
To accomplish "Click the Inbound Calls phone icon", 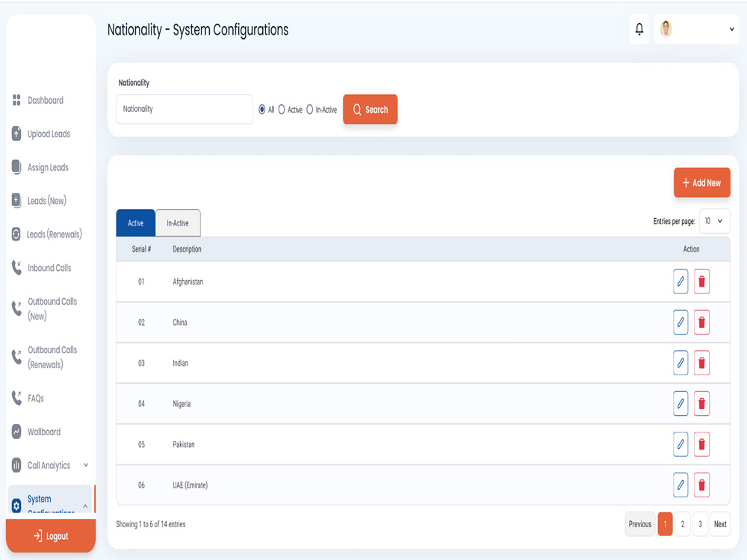I will tap(16, 267).
